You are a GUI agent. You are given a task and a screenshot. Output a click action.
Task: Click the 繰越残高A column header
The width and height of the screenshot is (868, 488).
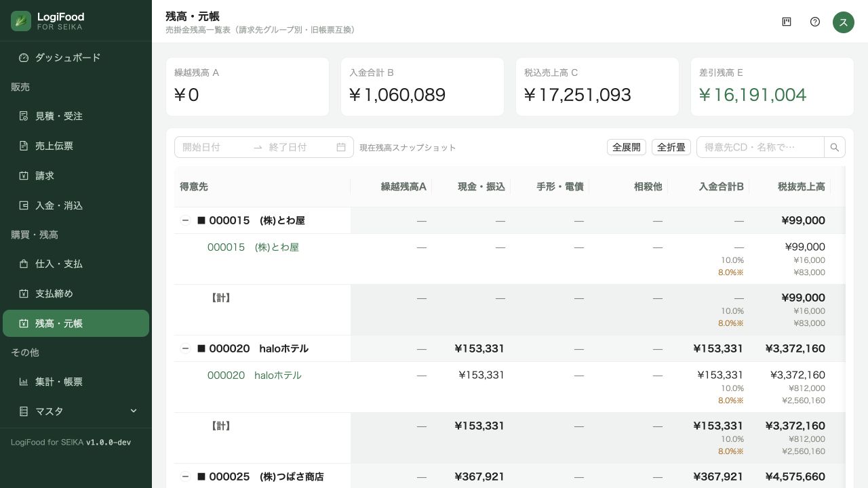(391, 186)
